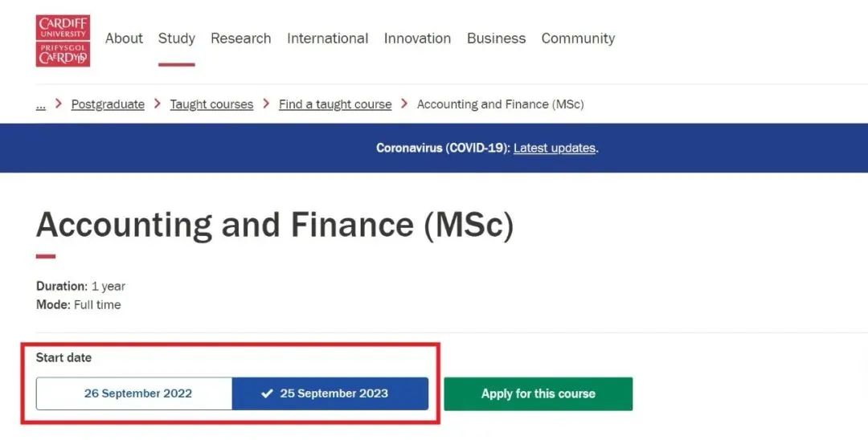Click the Accounting and Finance (MSc) breadcrumb
The height and width of the screenshot is (440, 868).
pyautogui.click(x=500, y=104)
